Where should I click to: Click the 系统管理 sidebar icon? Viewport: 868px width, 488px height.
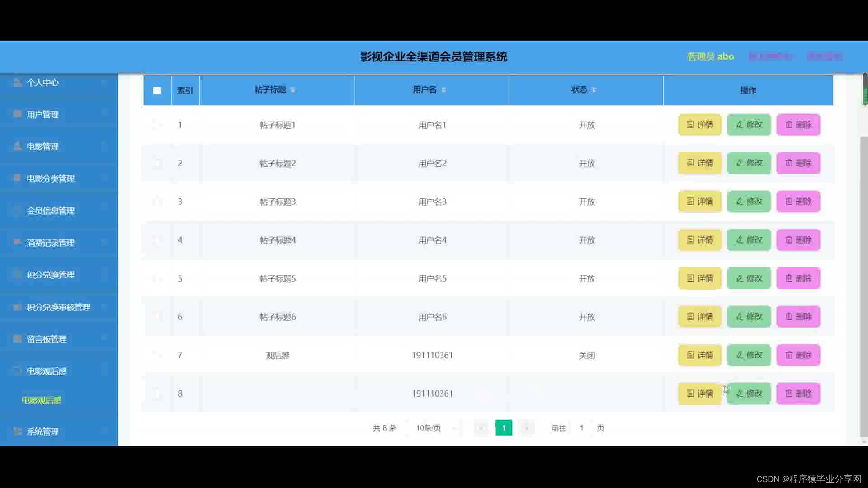[18, 431]
